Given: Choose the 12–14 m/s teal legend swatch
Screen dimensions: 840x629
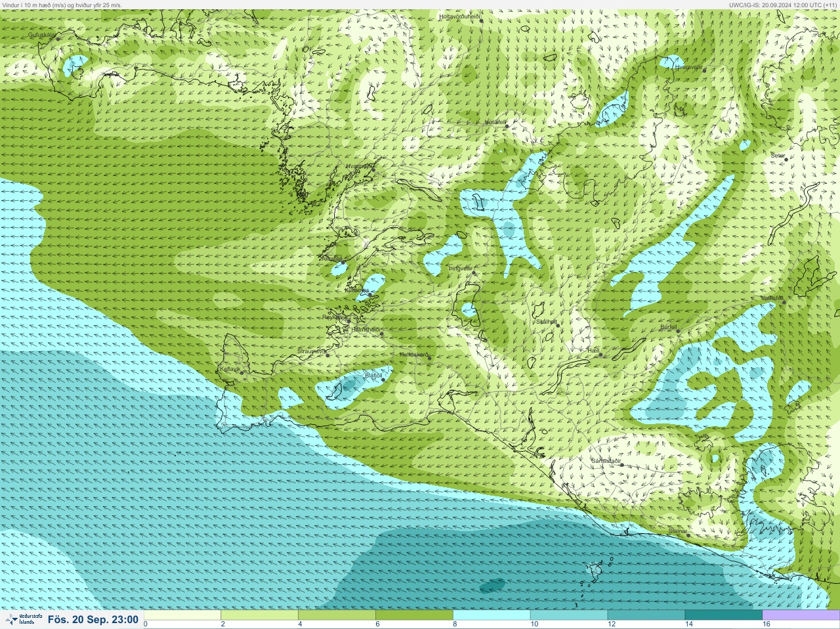Looking at the screenshot, I should click(646, 615).
